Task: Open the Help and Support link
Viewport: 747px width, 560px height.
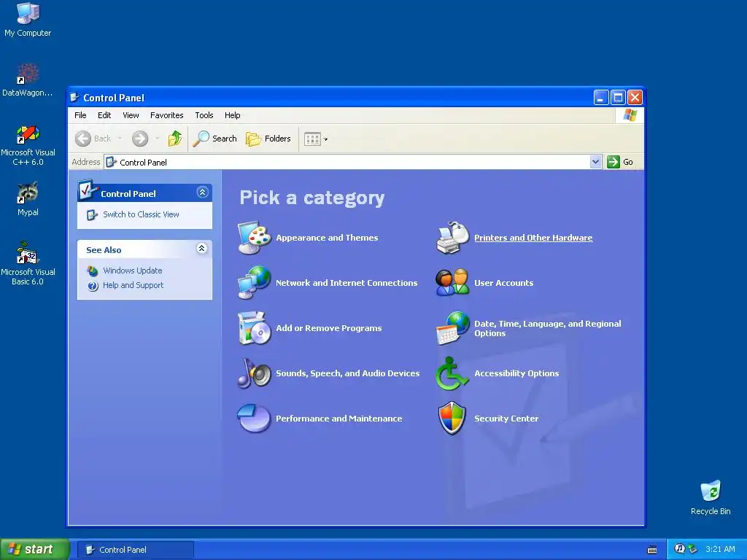Action: [133, 285]
